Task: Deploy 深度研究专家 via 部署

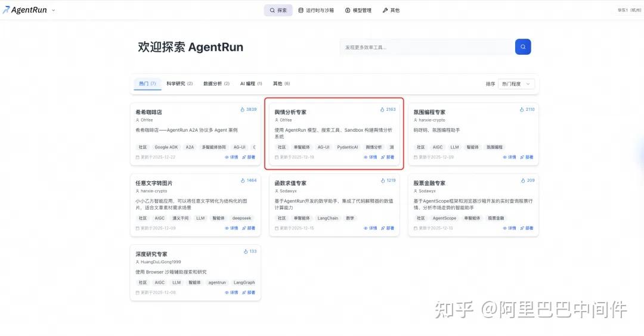Action: [249, 293]
